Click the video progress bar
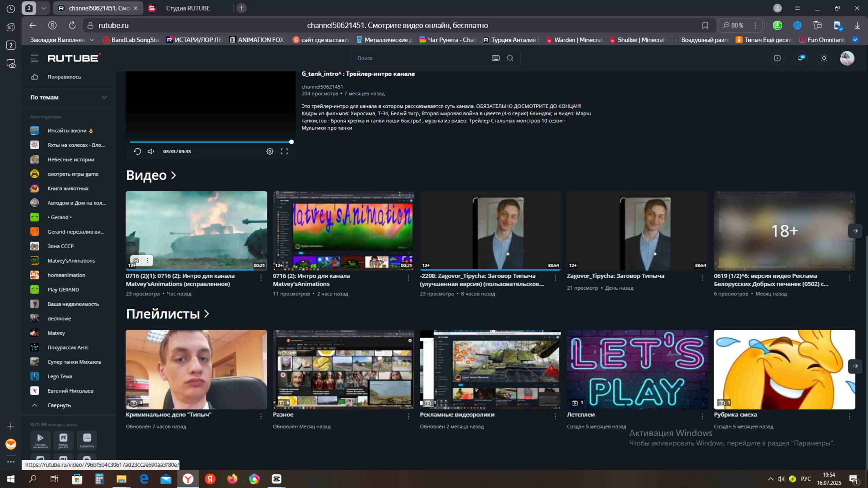This screenshot has height=488, width=868. [x=210, y=142]
